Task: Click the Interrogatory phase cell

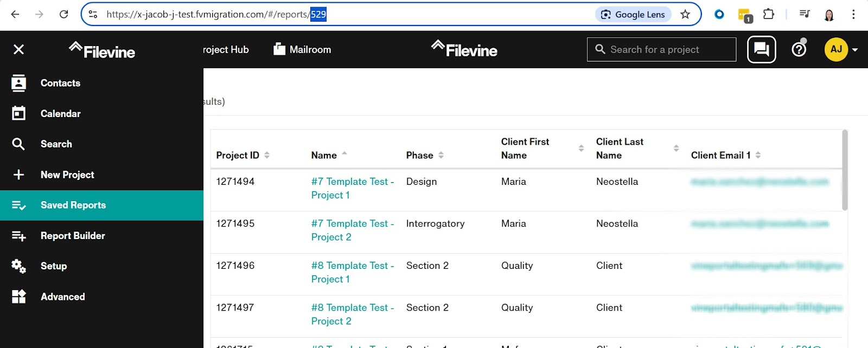Action: point(435,223)
